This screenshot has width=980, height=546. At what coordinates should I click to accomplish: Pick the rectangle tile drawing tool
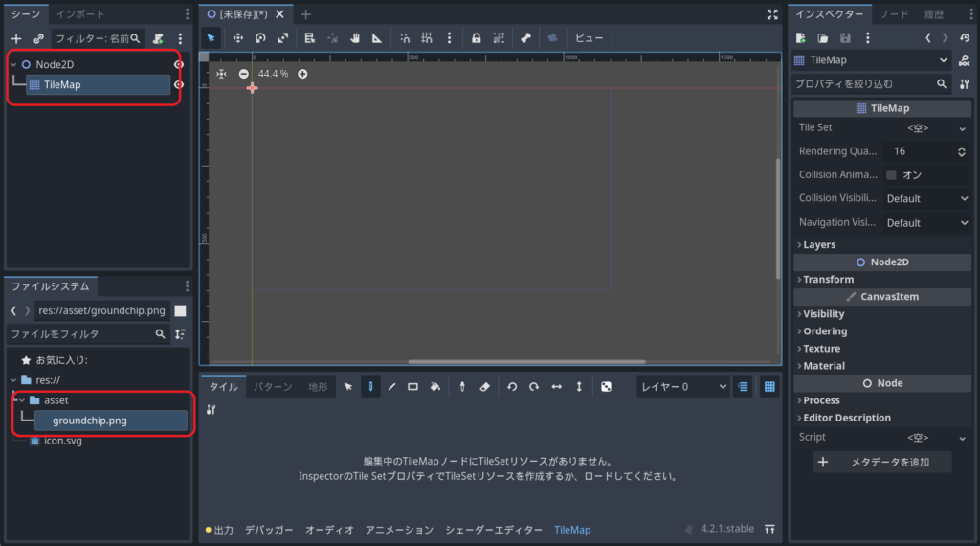(x=412, y=387)
